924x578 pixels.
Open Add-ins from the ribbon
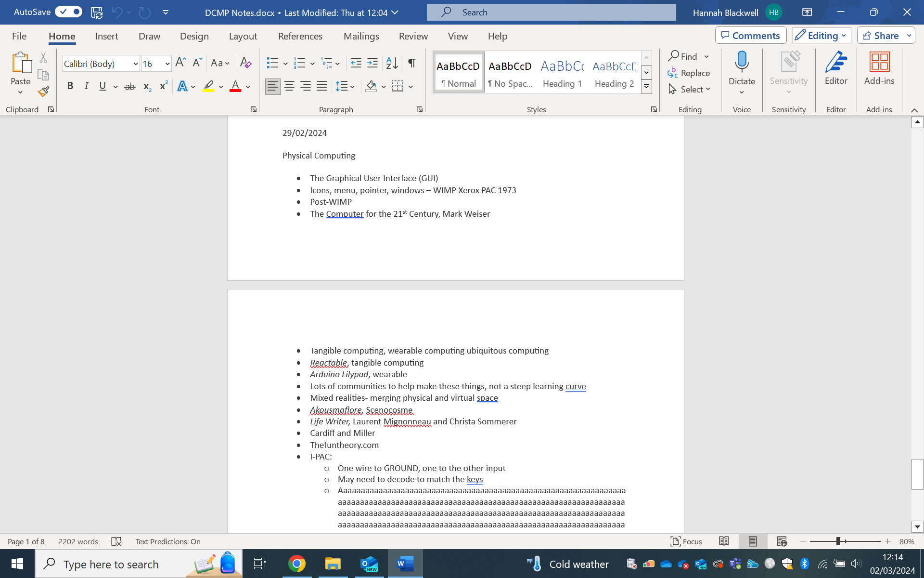click(x=879, y=69)
